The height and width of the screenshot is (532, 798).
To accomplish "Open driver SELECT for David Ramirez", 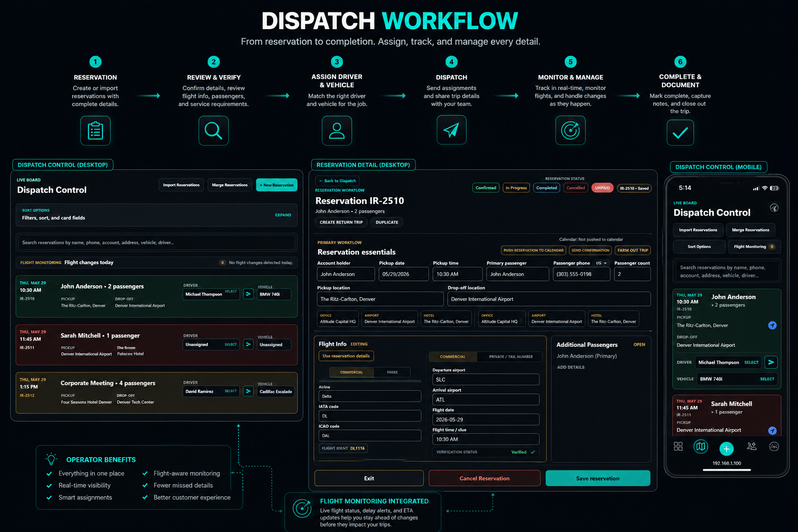I will pos(231,391).
